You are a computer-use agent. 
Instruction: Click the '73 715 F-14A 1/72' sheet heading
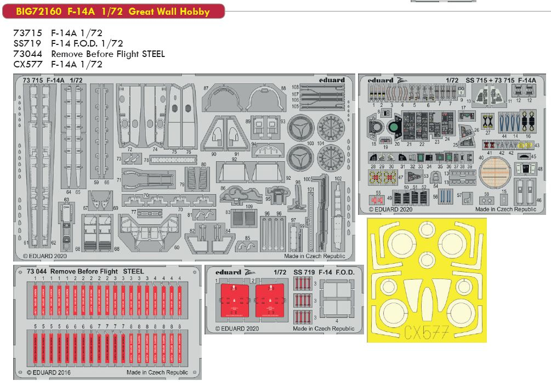click(x=53, y=80)
